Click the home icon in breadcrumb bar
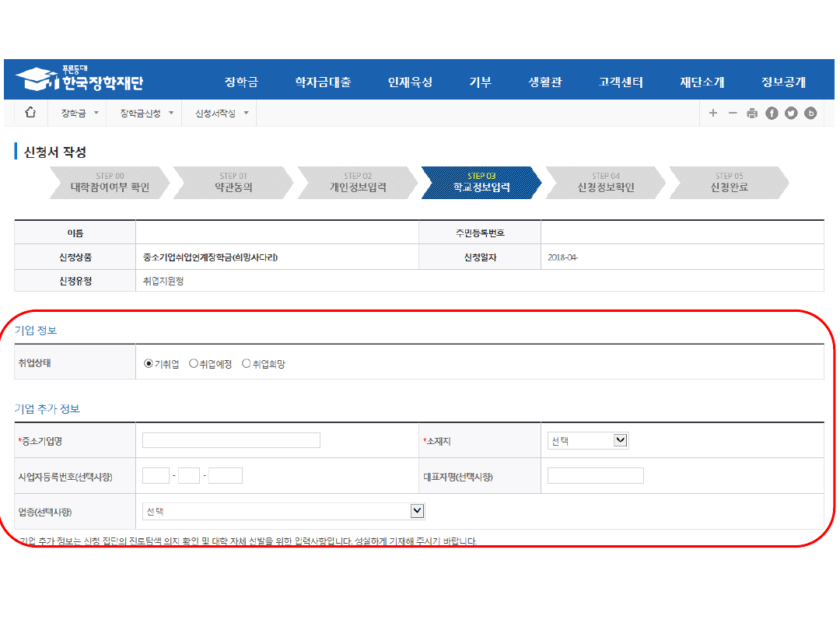Viewport: 840px width, 630px height. [x=30, y=113]
